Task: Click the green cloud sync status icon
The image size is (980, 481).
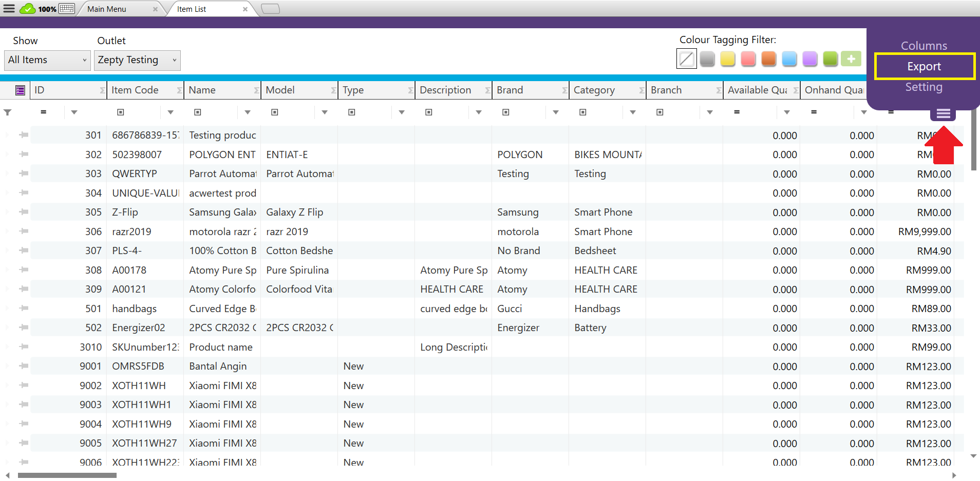Action: pos(28,9)
